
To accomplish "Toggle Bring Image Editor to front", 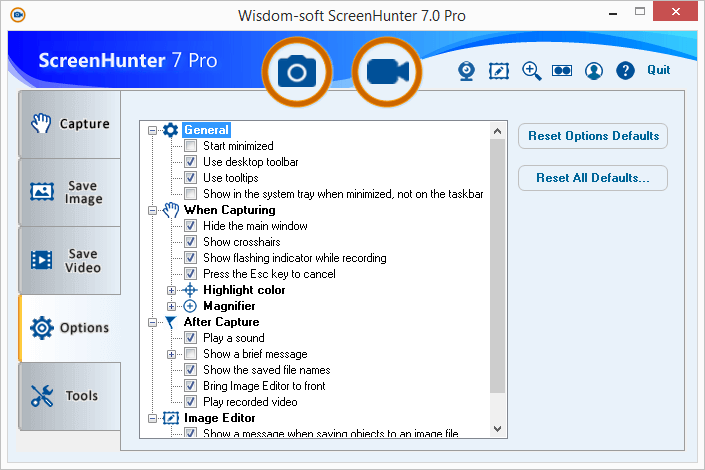I will click(191, 386).
